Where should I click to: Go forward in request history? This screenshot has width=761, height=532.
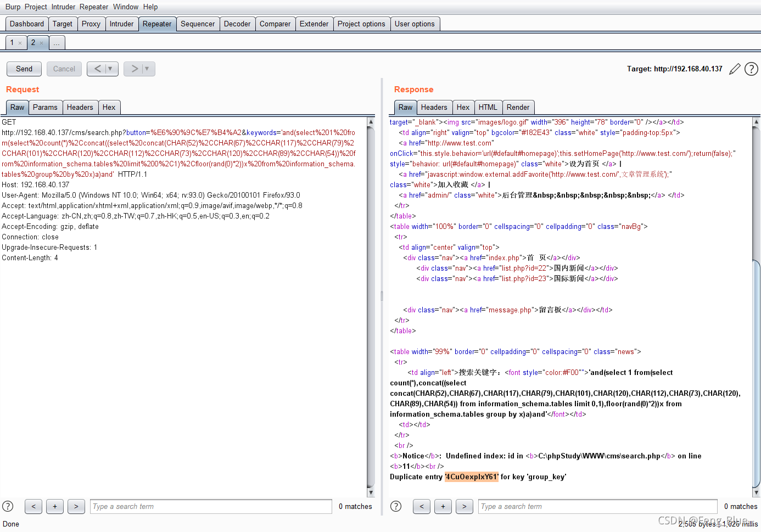pos(134,69)
